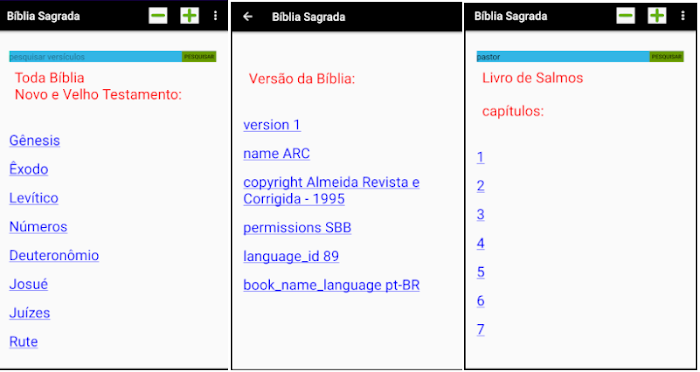Open Salmos chapter 7
The width and height of the screenshot is (700, 372).
tap(480, 330)
